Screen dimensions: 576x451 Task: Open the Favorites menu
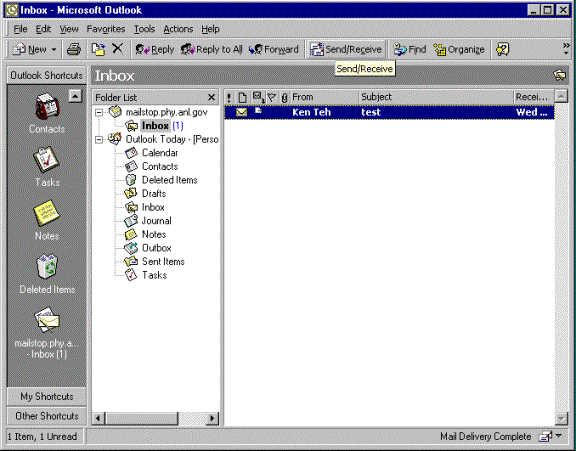(x=106, y=29)
